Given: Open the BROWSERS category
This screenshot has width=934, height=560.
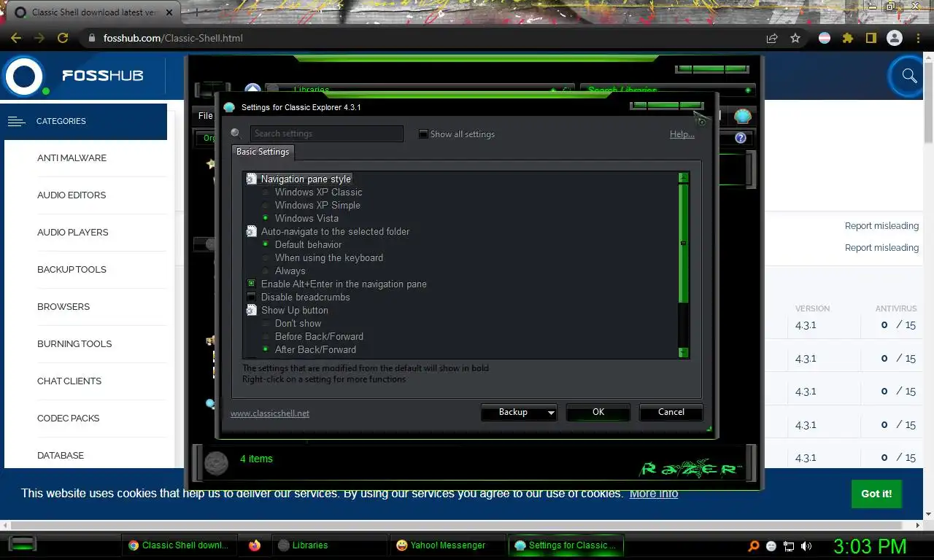Looking at the screenshot, I should click(x=63, y=306).
